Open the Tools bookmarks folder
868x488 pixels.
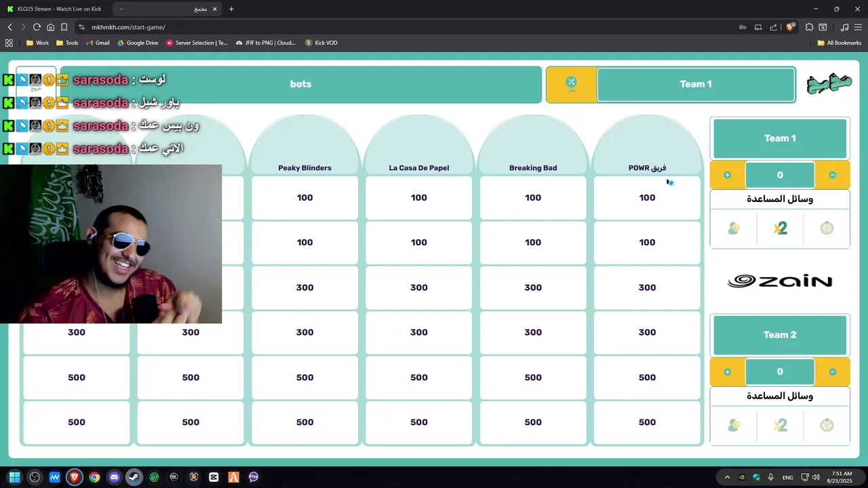coord(67,43)
